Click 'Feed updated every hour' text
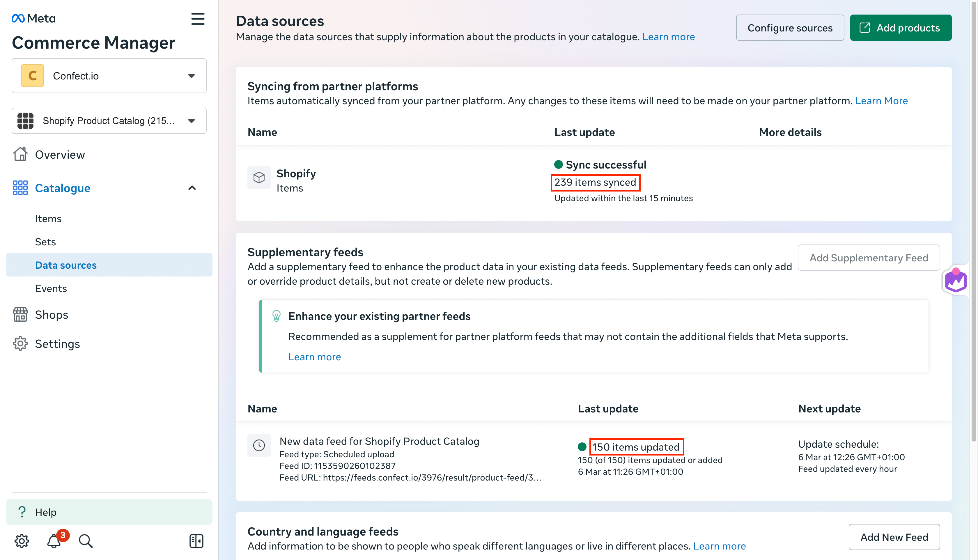This screenshot has width=978, height=560. pyautogui.click(x=848, y=469)
